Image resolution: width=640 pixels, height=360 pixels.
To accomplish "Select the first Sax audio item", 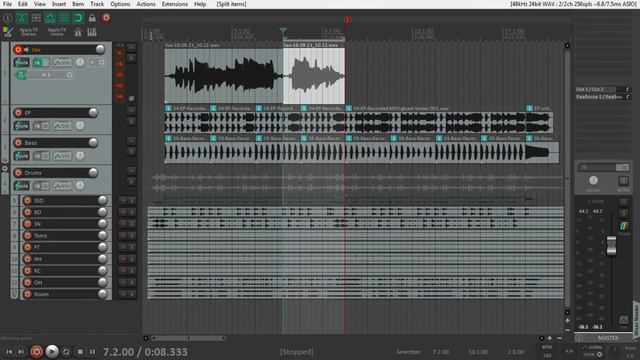I will [224, 76].
